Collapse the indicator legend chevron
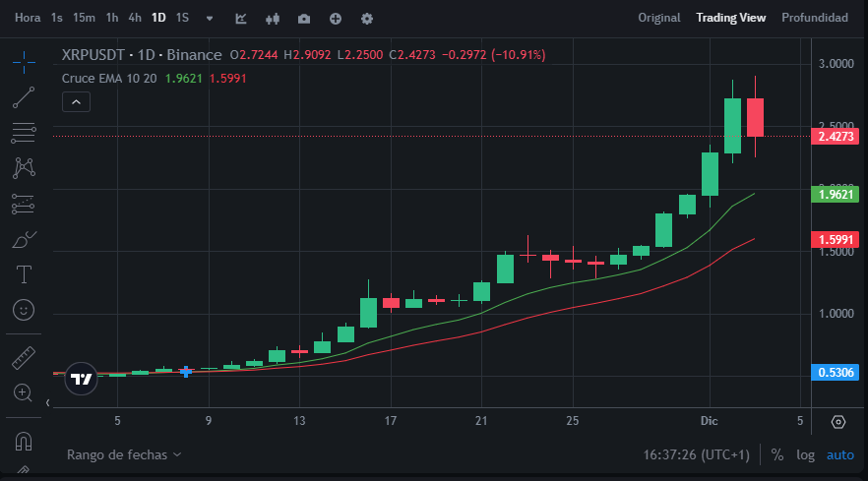This screenshot has height=481, width=868. pyautogui.click(x=77, y=102)
